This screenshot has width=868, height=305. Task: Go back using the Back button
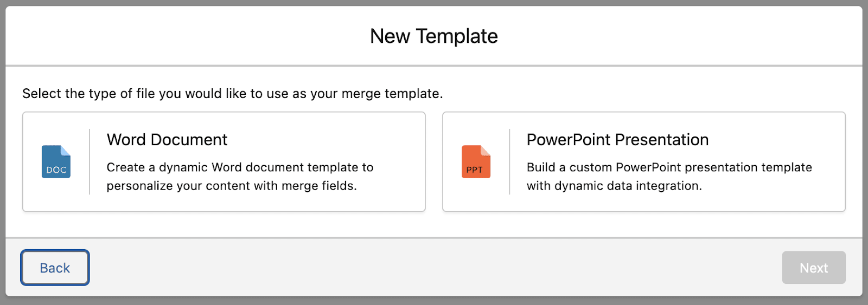tap(55, 268)
